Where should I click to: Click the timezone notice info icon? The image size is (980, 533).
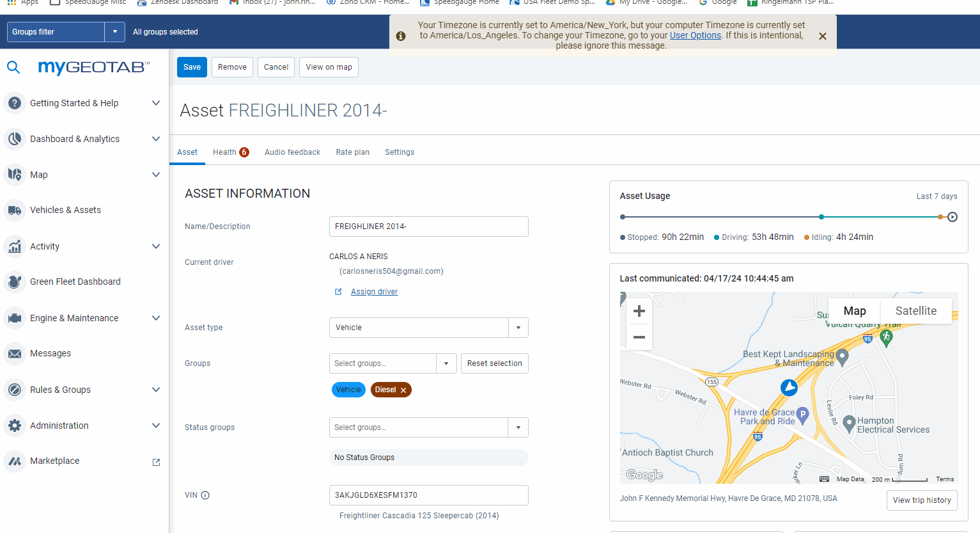[401, 36]
